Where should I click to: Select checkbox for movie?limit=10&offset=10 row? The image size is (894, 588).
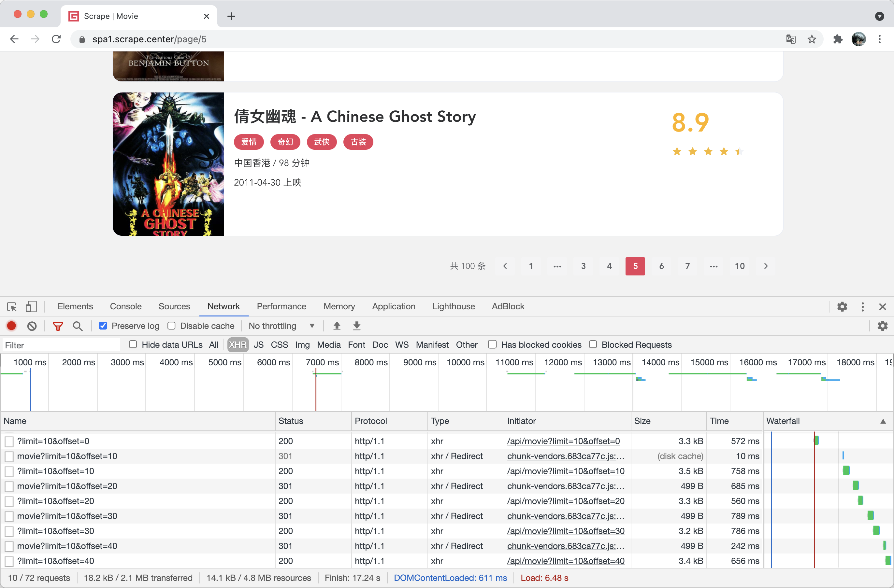click(9, 456)
